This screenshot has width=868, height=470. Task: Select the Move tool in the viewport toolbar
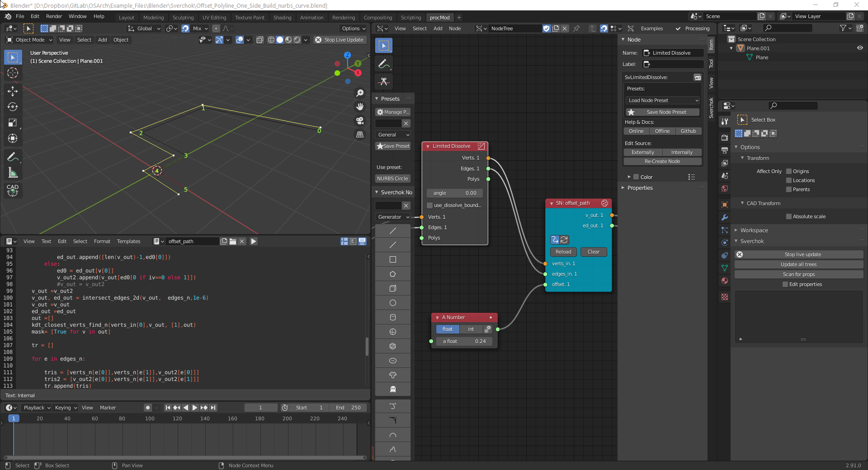(13, 91)
